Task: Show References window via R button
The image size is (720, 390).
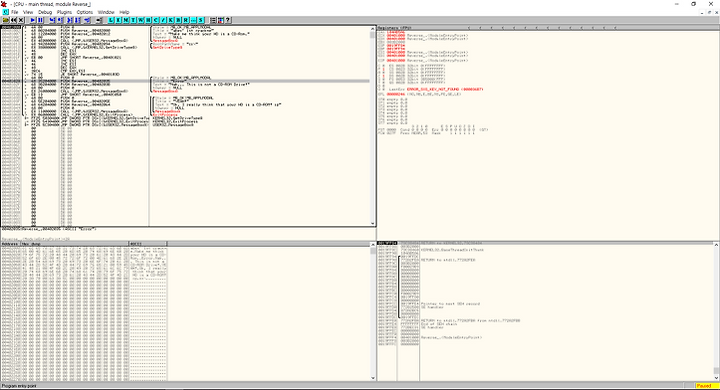Action: (186, 20)
